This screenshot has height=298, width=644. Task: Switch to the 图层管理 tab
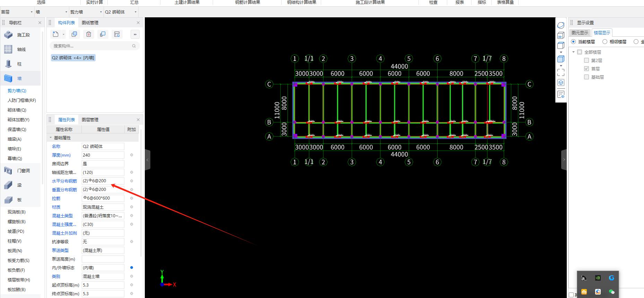[90, 120]
